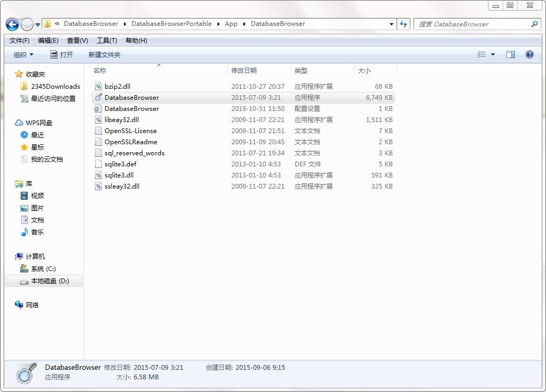
Task: Select the sql_reserved_words document icon
Action: pos(99,153)
